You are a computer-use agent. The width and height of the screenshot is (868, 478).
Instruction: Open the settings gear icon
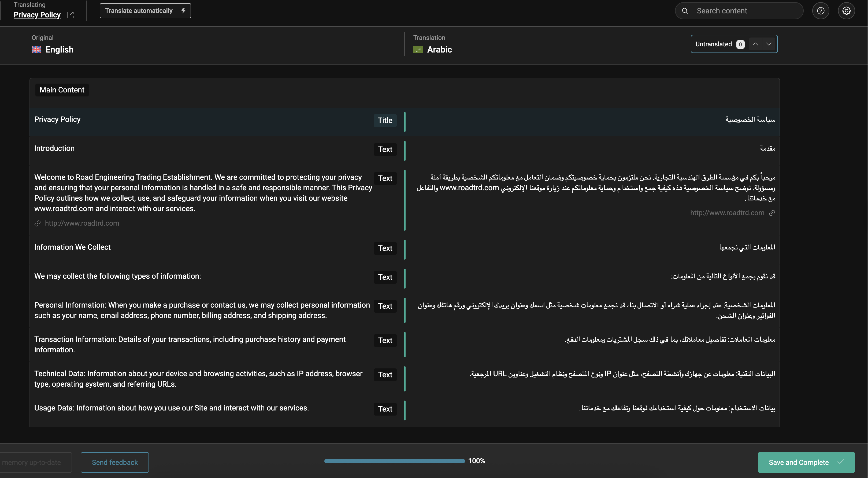click(x=846, y=11)
